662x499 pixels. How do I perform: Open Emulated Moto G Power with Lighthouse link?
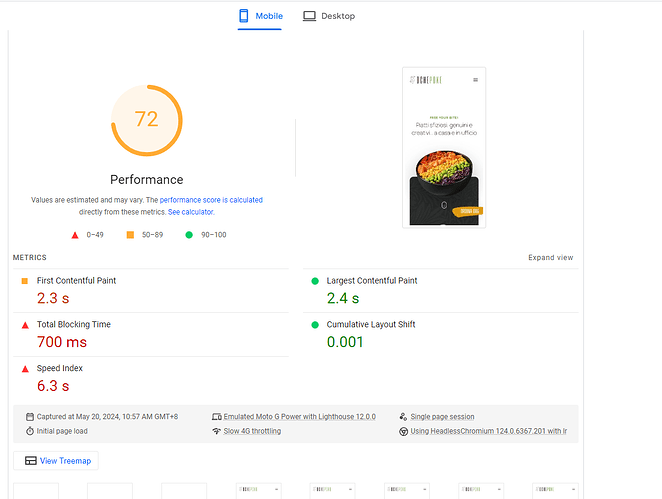tap(299, 417)
